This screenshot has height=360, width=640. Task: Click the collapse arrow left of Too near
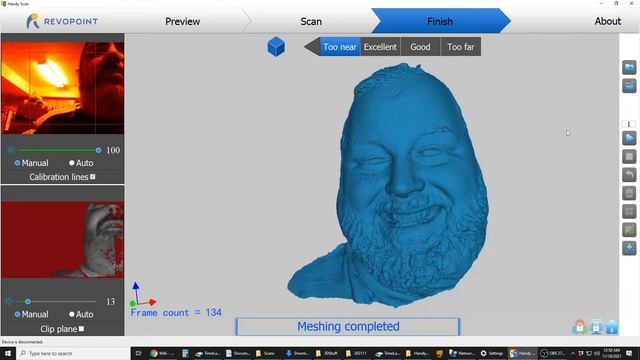(312, 47)
